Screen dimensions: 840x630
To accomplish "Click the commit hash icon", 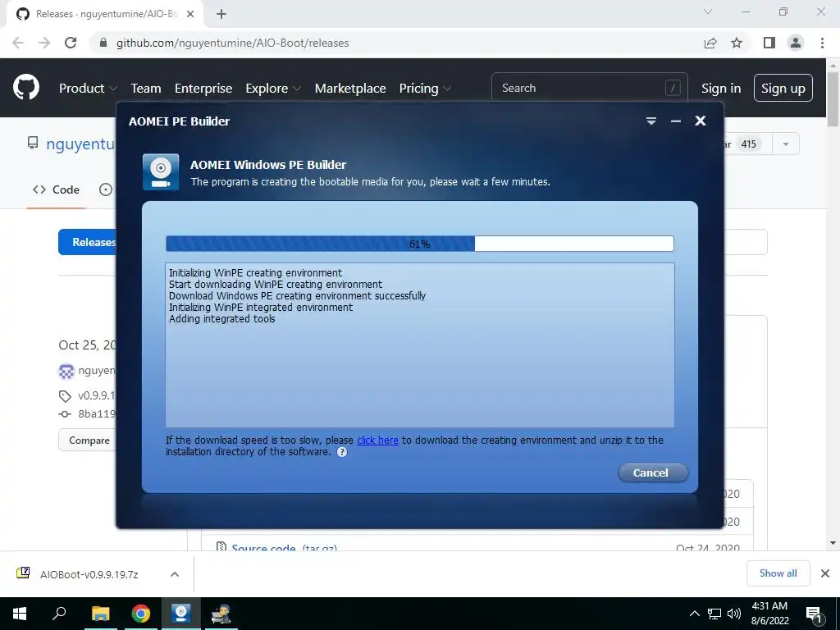I will 65,413.
